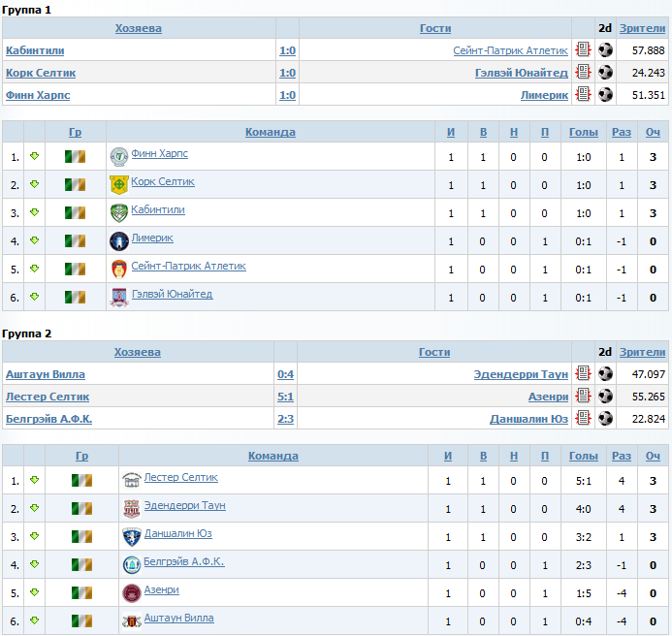
Task: Click Хозяева header in Group 1 matches
Action: (x=138, y=28)
